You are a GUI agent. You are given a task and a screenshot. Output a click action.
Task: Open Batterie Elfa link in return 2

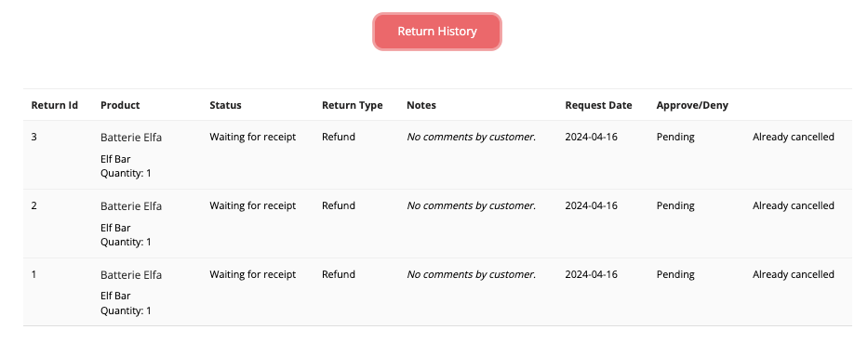point(131,205)
